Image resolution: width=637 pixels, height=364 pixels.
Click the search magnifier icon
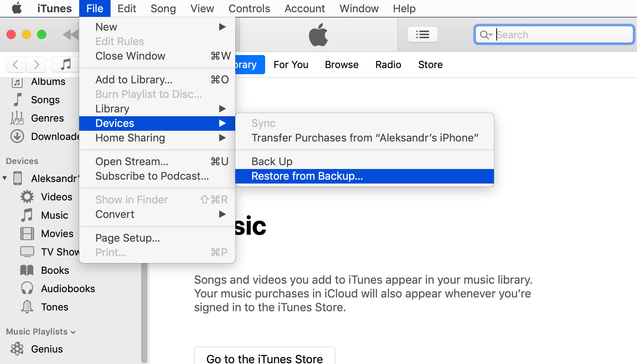point(485,35)
